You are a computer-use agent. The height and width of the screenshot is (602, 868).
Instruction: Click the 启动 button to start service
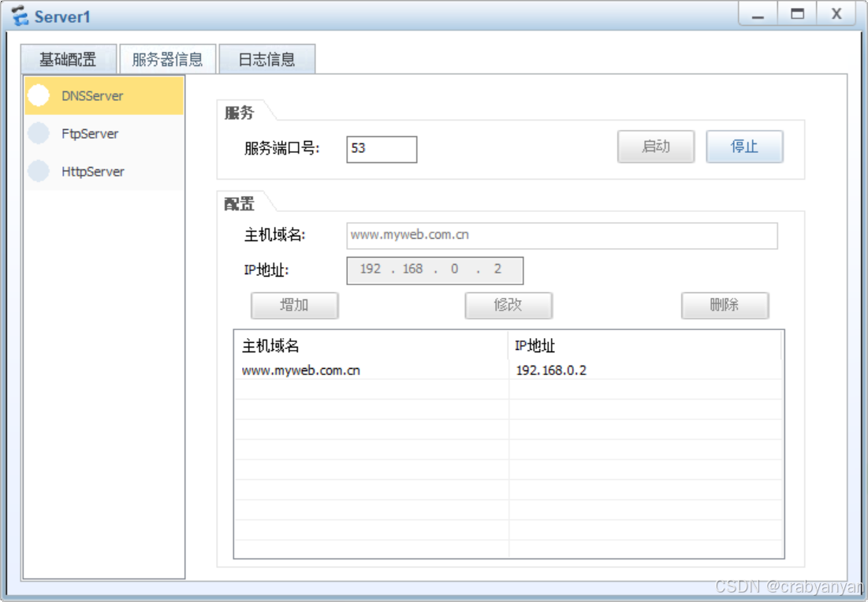tap(656, 147)
